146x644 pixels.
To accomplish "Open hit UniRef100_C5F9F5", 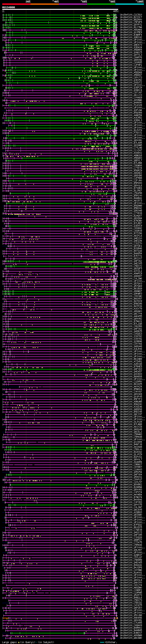I will pos(131,22).
